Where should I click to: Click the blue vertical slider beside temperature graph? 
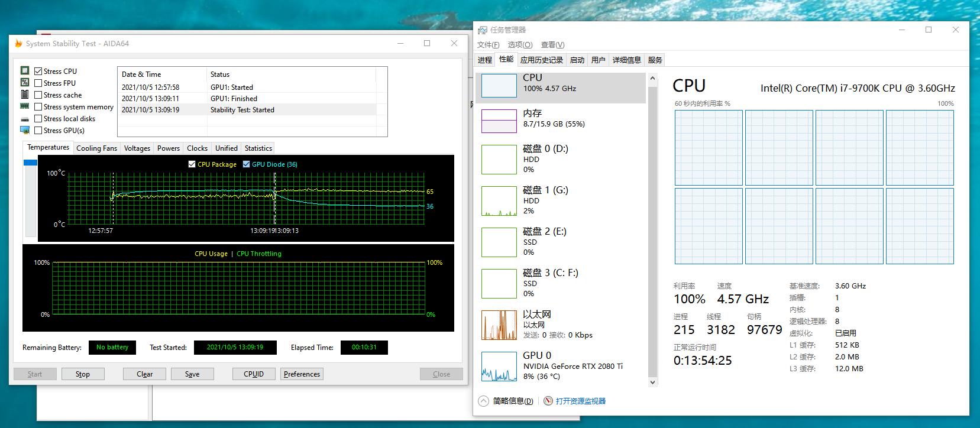click(x=30, y=163)
